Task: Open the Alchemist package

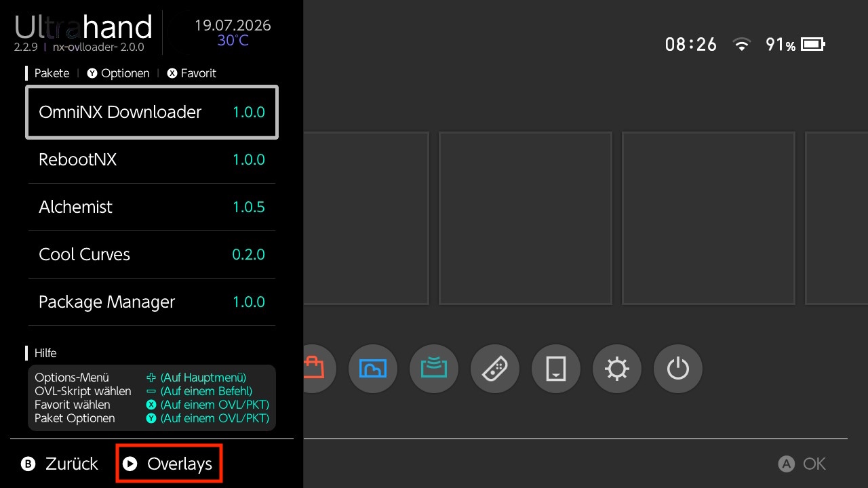Action: tap(152, 207)
